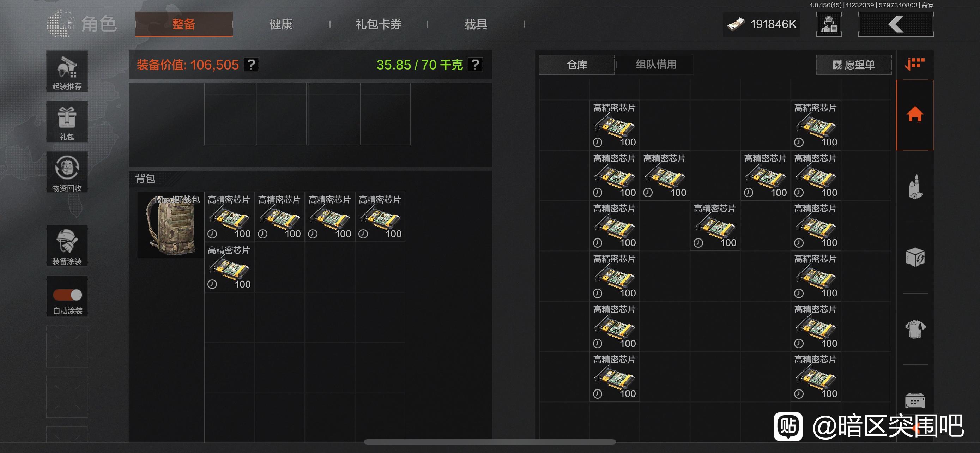Click the help icon beside weight 千克
Image resolution: width=980 pixels, height=453 pixels.
click(475, 65)
